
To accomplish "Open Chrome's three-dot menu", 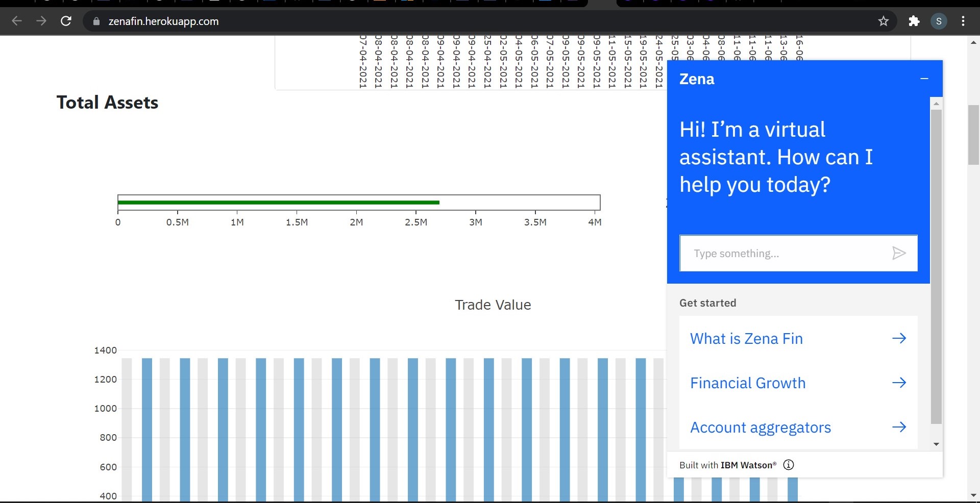I will coord(963,21).
